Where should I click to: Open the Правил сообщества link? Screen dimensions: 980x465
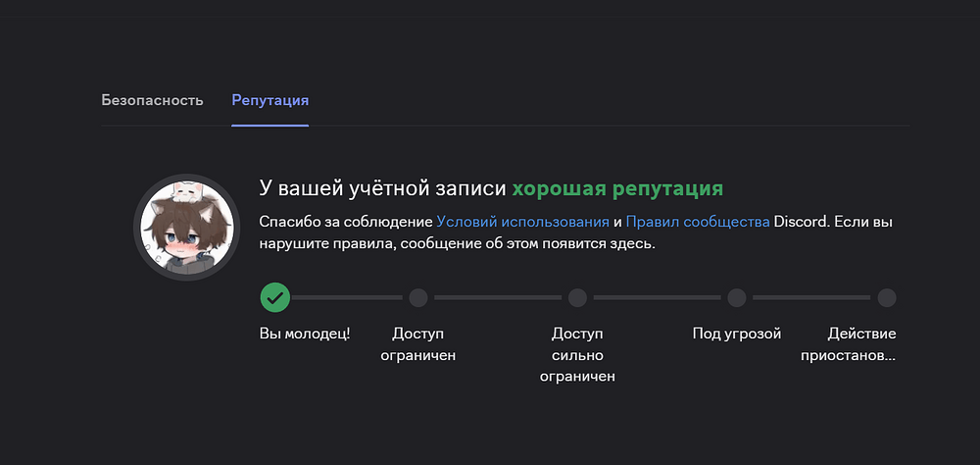697,222
